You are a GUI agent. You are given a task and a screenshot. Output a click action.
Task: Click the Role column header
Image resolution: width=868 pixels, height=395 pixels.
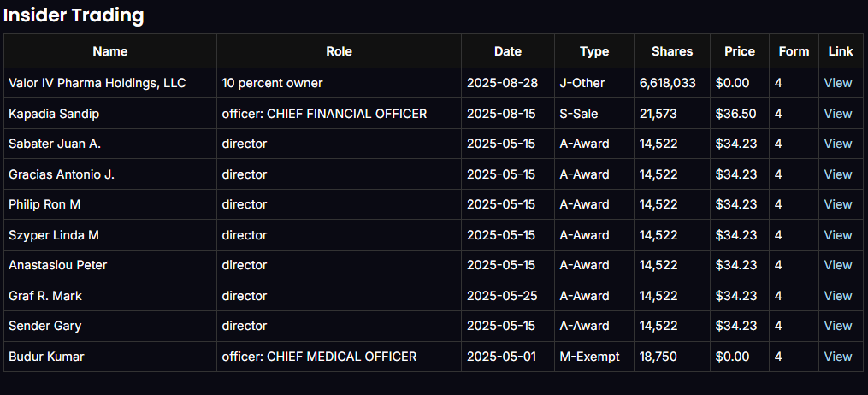click(x=339, y=51)
